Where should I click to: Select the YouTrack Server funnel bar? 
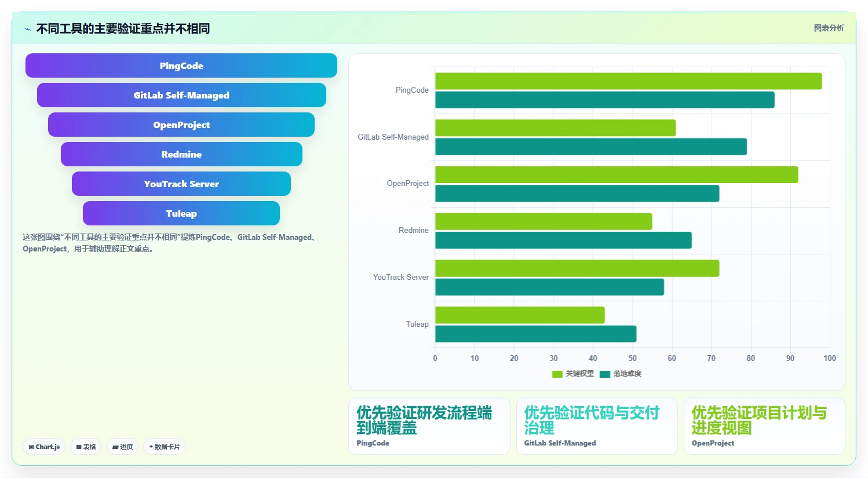[x=181, y=184]
